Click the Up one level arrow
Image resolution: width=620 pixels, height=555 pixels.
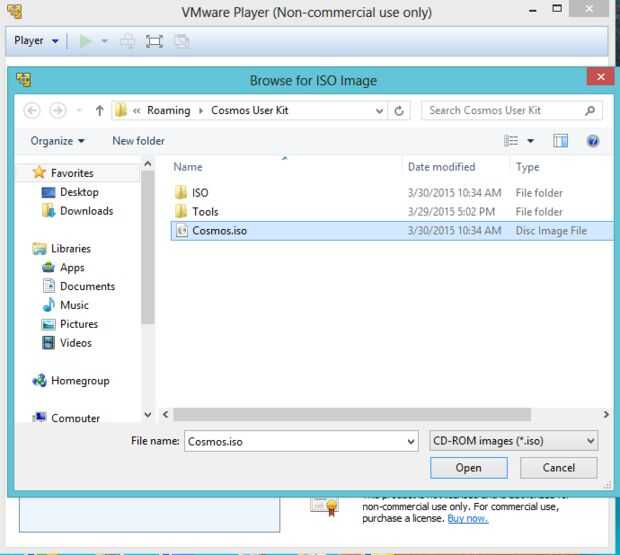pyautogui.click(x=99, y=110)
